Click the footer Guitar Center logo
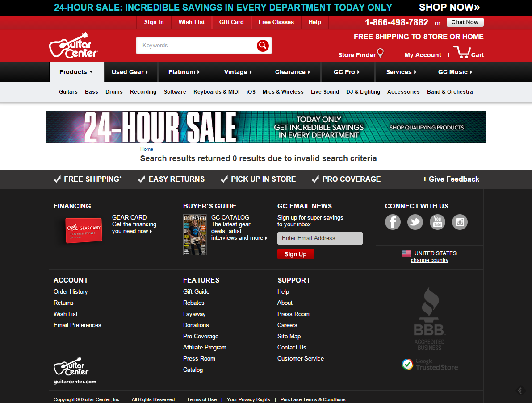 point(71,366)
